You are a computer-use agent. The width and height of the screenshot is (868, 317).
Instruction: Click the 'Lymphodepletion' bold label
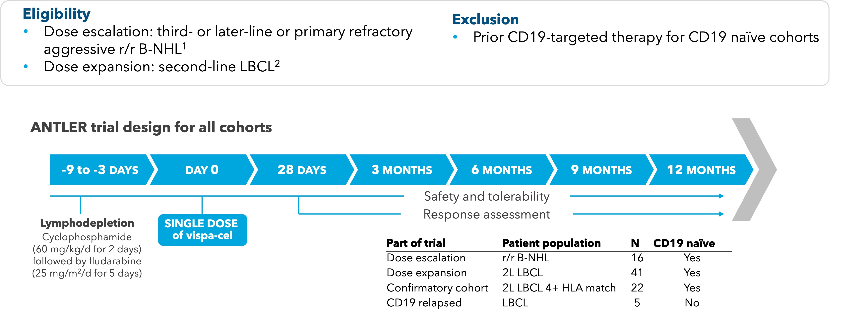87,223
